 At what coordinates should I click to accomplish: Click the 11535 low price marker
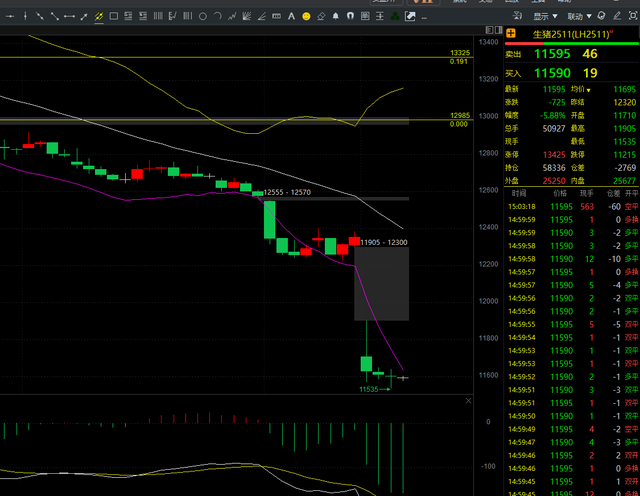point(369,389)
